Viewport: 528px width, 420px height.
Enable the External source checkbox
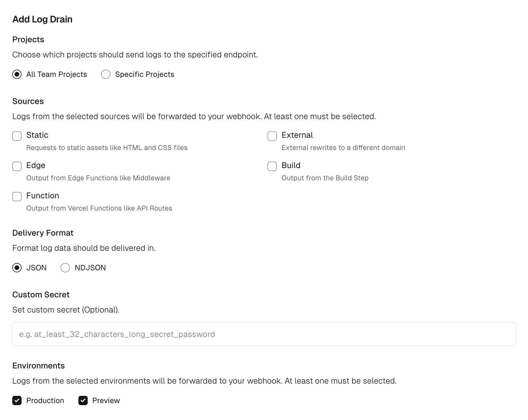click(272, 136)
